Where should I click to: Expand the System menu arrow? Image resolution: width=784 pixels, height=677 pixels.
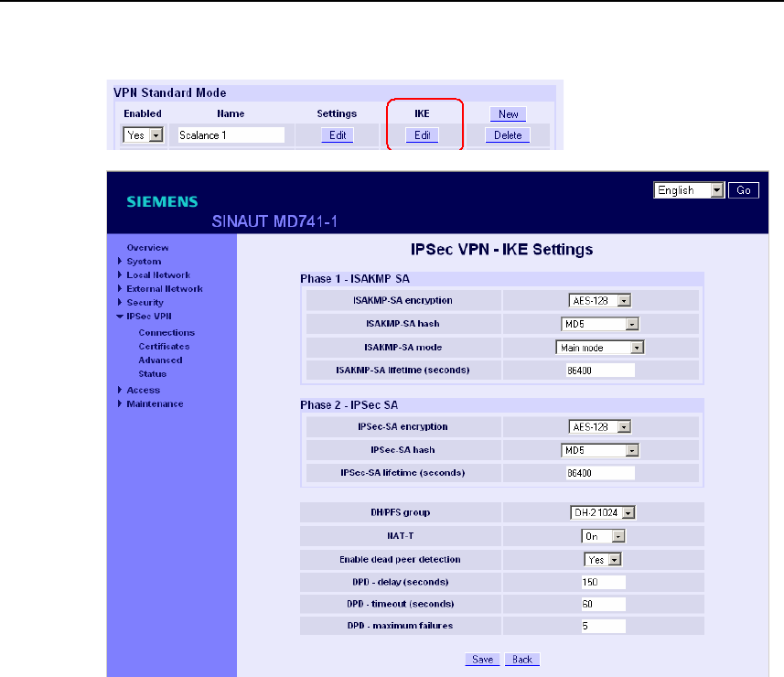point(120,261)
